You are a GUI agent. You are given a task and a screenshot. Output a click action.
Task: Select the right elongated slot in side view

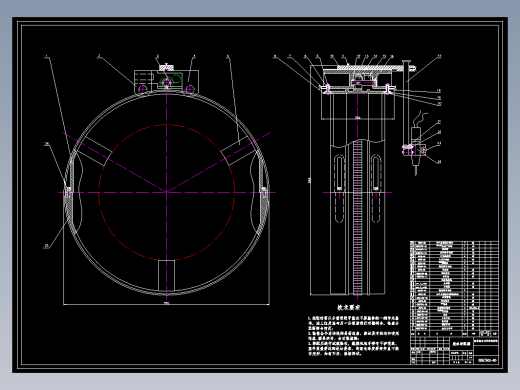[x=376, y=189]
